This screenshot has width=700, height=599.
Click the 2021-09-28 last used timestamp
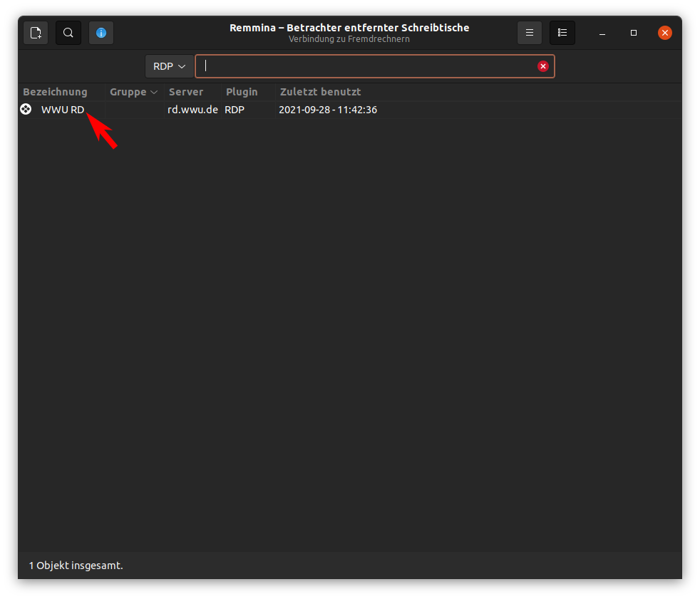click(328, 110)
